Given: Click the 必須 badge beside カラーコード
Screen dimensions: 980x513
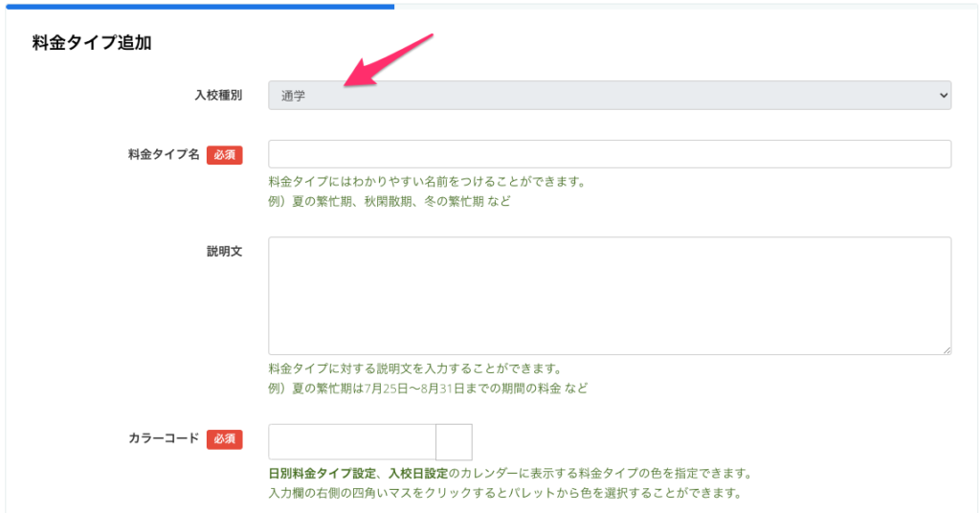Looking at the screenshot, I should (x=224, y=439).
